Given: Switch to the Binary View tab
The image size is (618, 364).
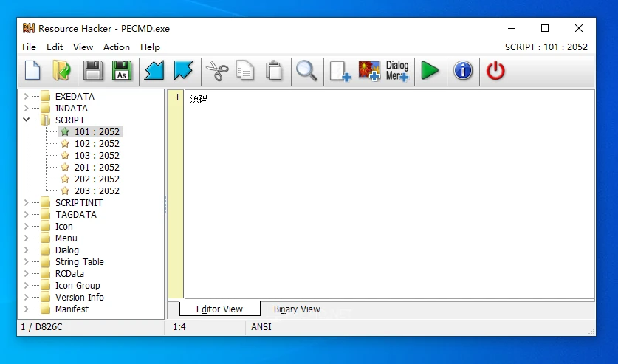Looking at the screenshot, I should tap(297, 309).
